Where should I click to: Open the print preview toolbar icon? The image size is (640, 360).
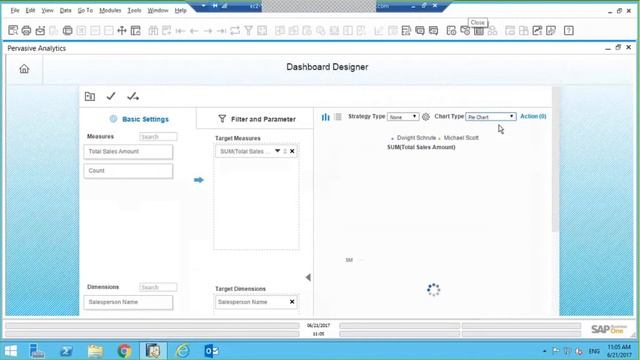pos(13,30)
